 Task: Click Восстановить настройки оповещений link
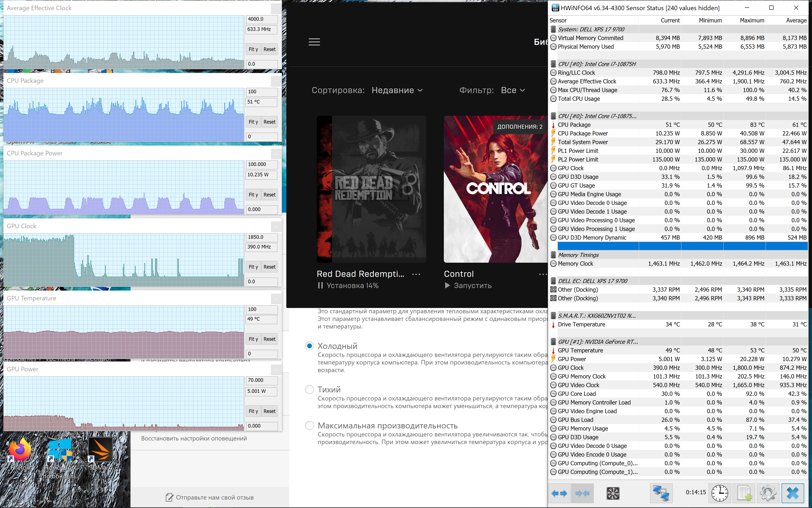194,438
